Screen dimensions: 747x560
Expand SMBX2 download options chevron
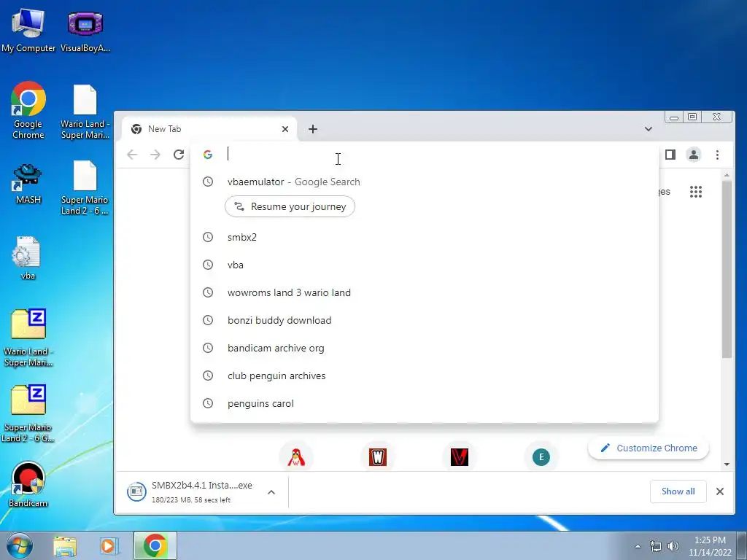click(x=271, y=492)
